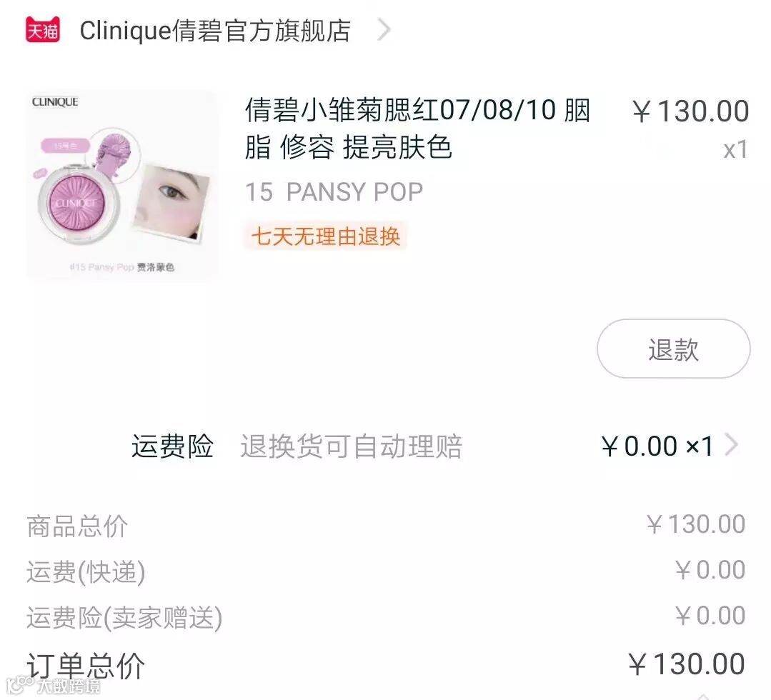Tap the 退换货可自动理赔 description text
The image size is (771, 700).
pyautogui.click(x=351, y=446)
